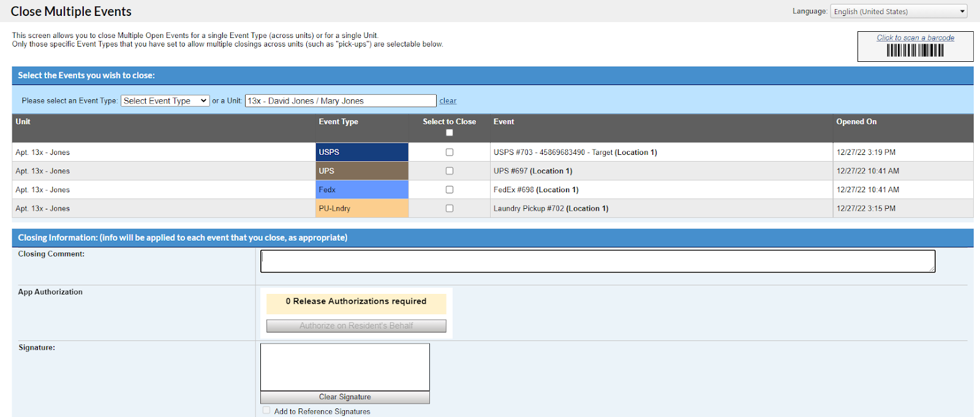Click the dark blue USPS event type cell
This screenshot has width=980, height=417.
(x=362, y=152)
